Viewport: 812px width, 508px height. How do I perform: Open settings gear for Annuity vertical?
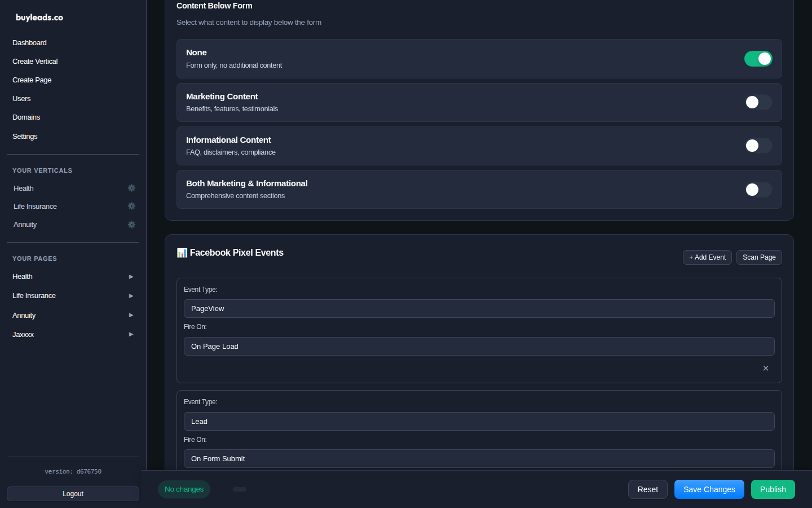[x=131, y=224]
